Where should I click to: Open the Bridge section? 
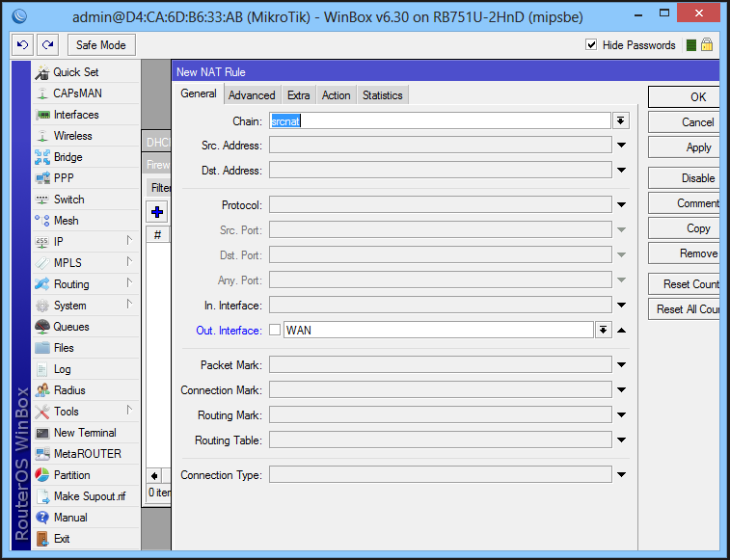click(86, 157)
